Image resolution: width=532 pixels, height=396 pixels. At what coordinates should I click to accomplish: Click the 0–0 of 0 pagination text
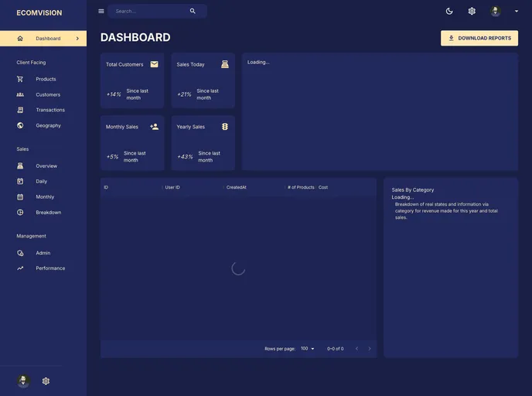(x=336, y=349)
